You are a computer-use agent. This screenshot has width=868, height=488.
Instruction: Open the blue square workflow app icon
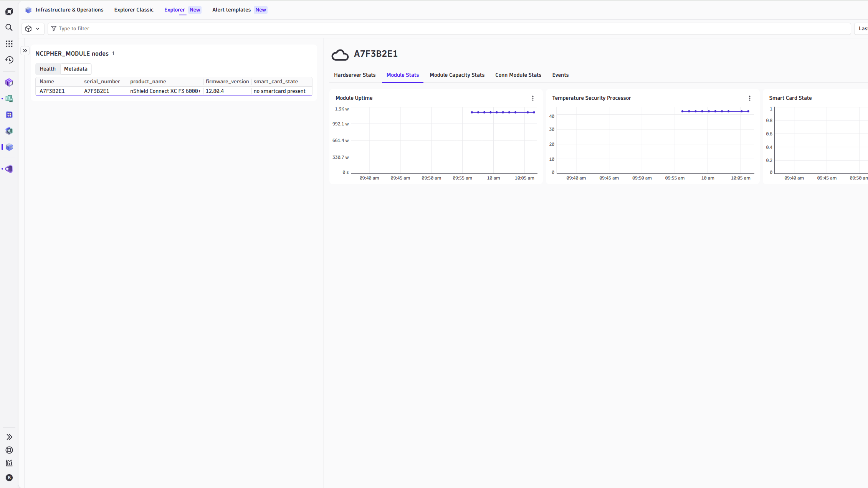[9, 115]
